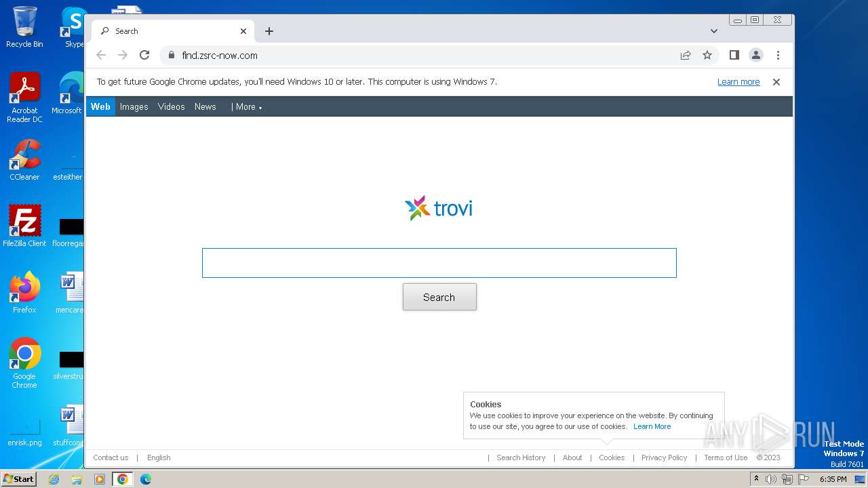The width and height of the screenshot is (868, 488).
Task: Open Firefox desktop shortcut
Action: [x=24, y=292]
